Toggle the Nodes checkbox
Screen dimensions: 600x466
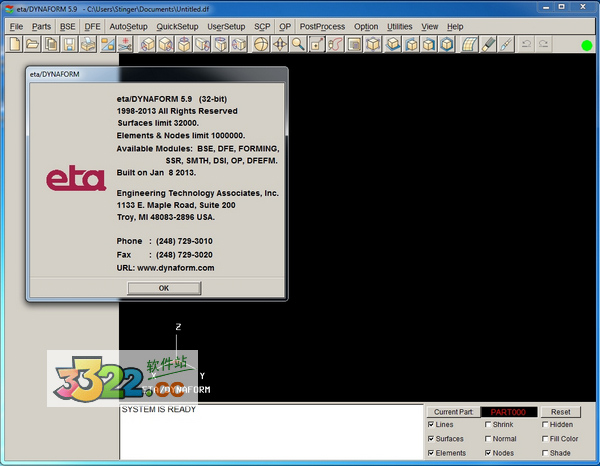coord(488,453)
